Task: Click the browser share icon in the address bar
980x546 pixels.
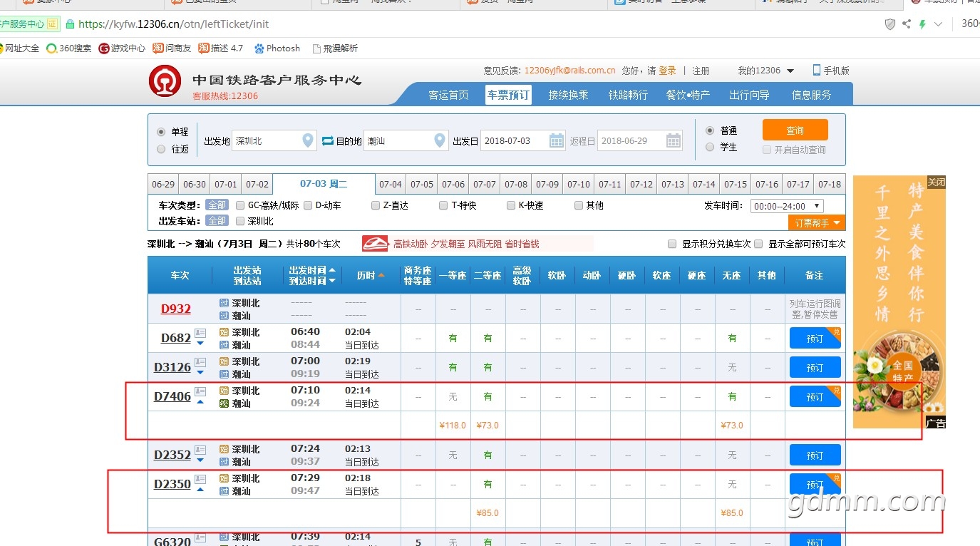Action: click(x=906, y=24)
